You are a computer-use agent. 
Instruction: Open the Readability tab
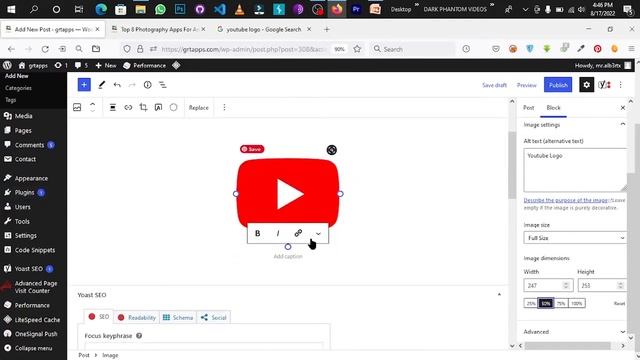pyautogui.click(x=137, y=317)
